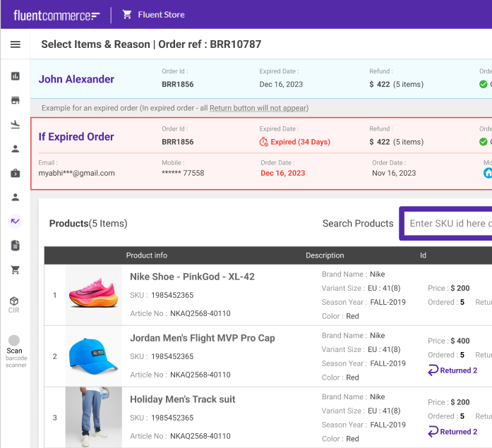Screen dimensions: 492x448
Task: Open the second person sidebar icon
Action: 16,198
